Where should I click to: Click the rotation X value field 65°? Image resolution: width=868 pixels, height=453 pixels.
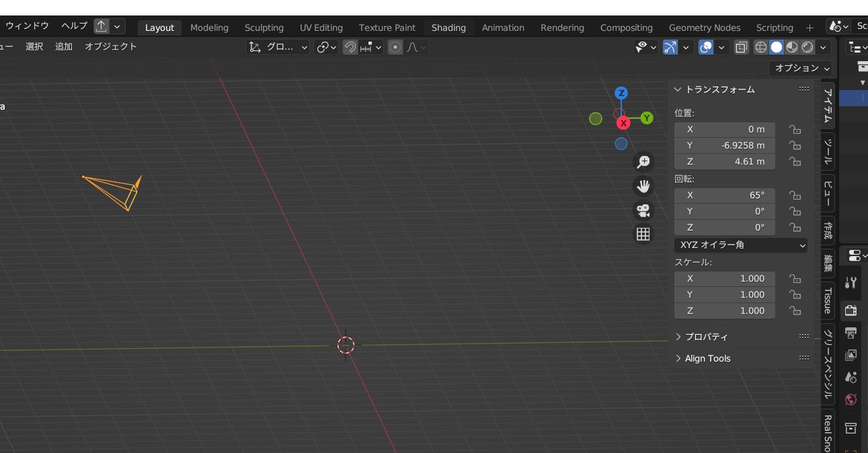[x=725, y=195]
